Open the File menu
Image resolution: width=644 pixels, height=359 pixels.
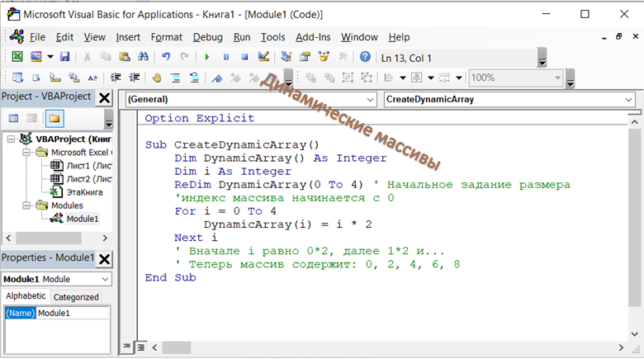pos(37,37)
